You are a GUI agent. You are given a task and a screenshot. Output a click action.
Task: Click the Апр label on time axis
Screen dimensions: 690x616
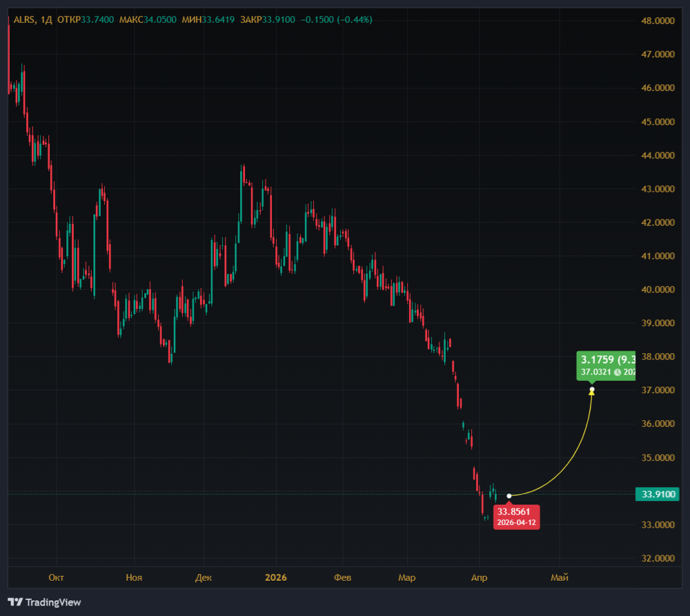[x=480, y=578]
